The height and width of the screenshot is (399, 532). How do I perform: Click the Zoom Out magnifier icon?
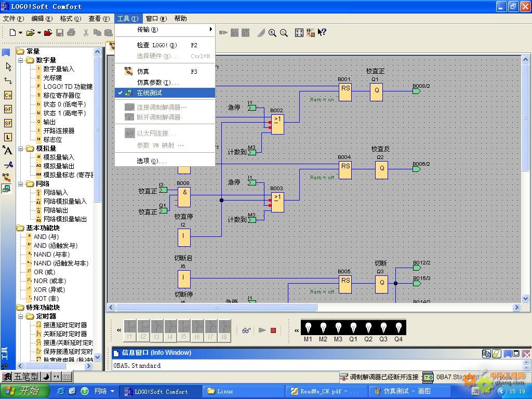pos(284,33)
